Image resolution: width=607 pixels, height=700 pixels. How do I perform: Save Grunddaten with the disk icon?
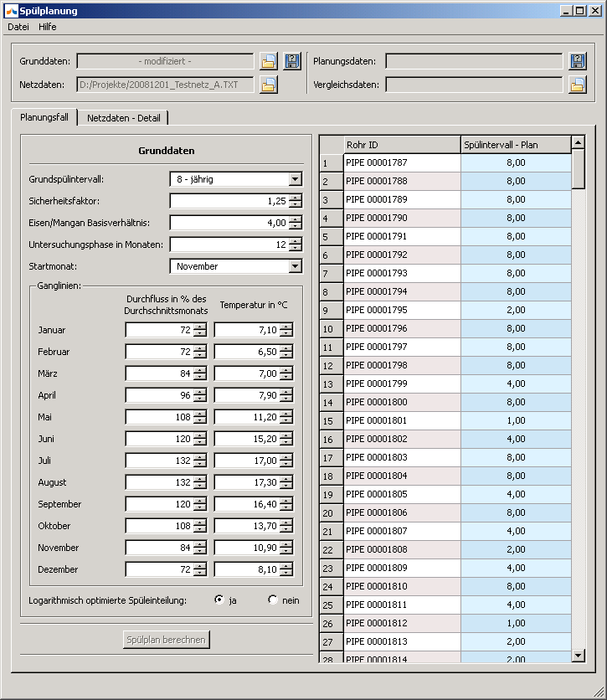[x=292, y=61]
